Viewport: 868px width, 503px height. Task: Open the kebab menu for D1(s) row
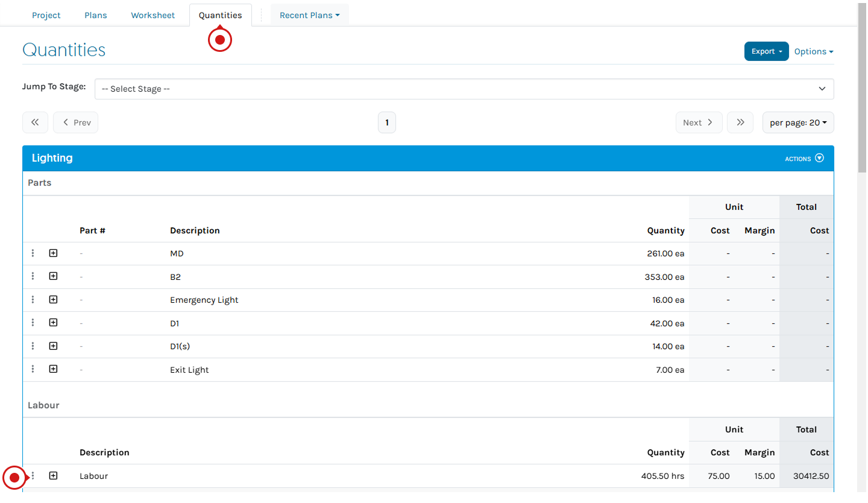33,346
